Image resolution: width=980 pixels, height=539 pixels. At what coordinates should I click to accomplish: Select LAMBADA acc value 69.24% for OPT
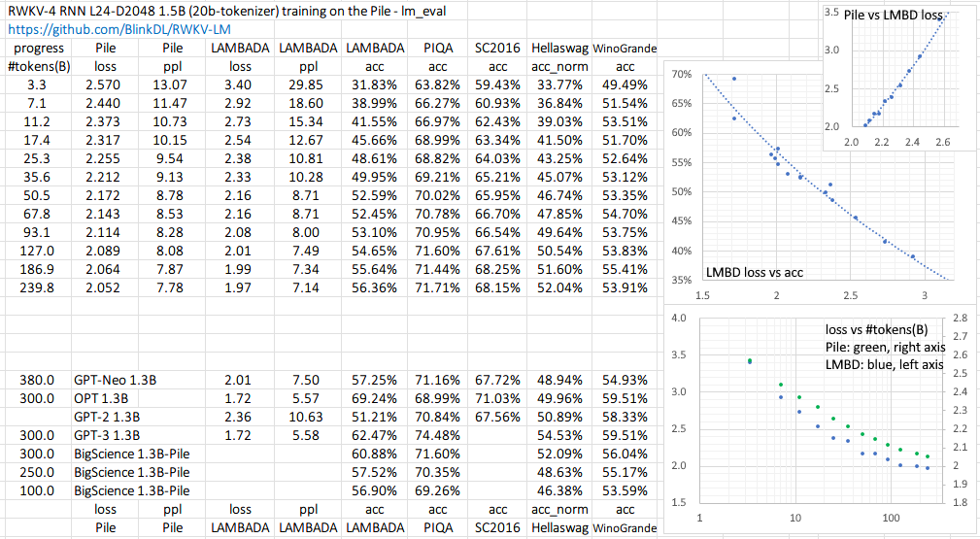tap(375, 398)
